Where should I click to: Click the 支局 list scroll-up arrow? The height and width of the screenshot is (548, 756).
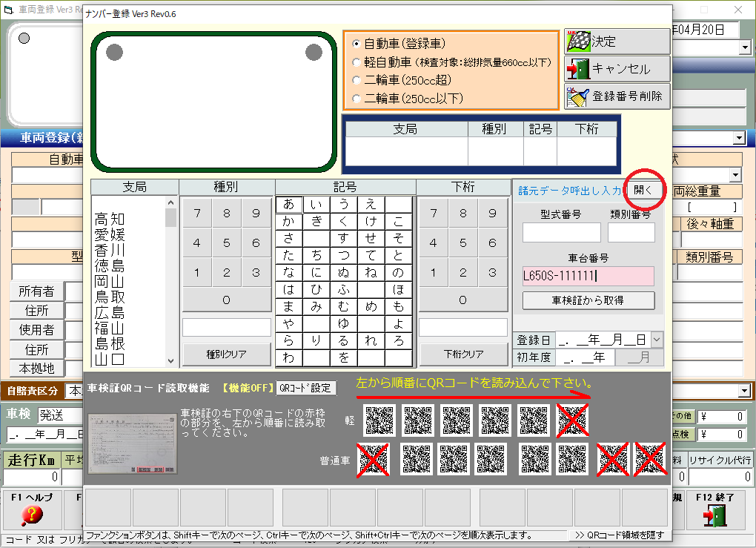[x=170, y=202]
